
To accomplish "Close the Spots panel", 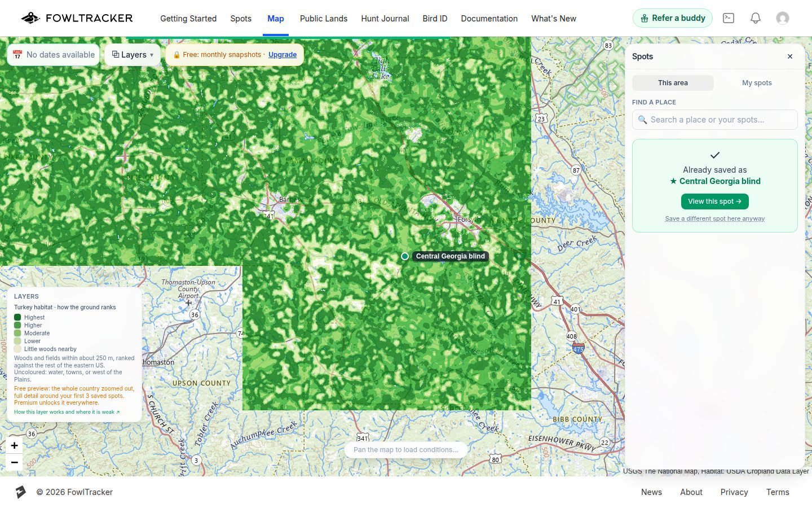I will pyautogui.click(x=790, y=56).
